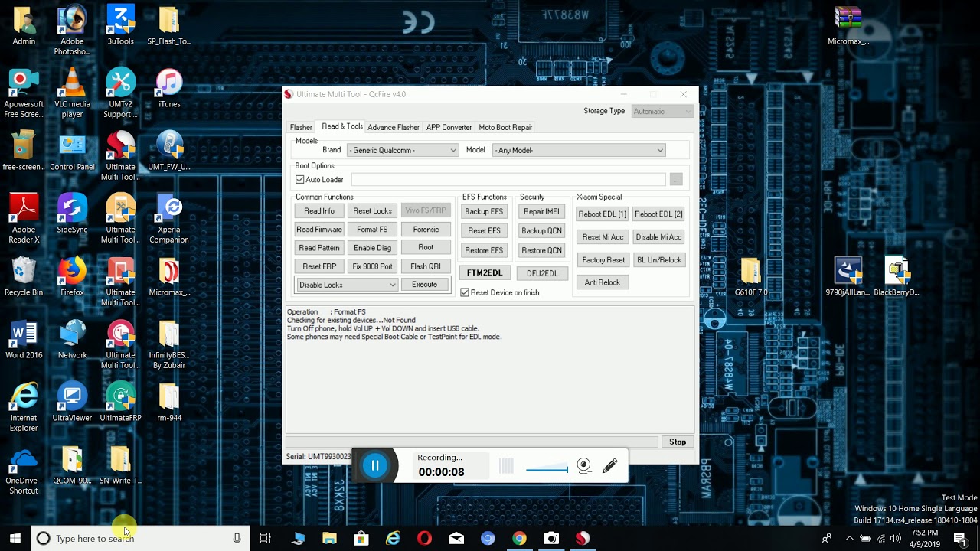Open Micromax archive file on desktop

point(848,25)
